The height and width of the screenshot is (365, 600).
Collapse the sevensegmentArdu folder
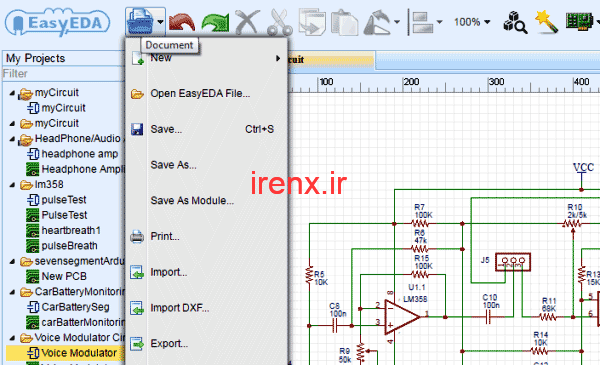12,261
